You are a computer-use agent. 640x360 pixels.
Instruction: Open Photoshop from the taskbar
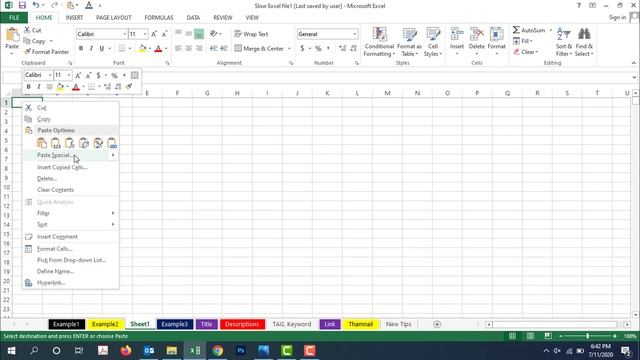tap(241, 351)
